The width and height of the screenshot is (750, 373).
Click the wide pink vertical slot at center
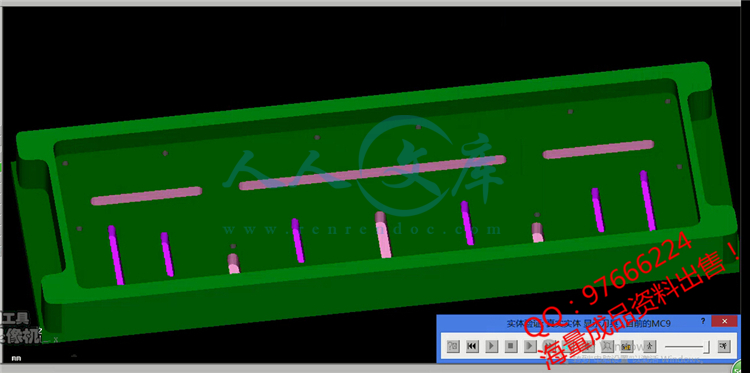tap(383, 235)
